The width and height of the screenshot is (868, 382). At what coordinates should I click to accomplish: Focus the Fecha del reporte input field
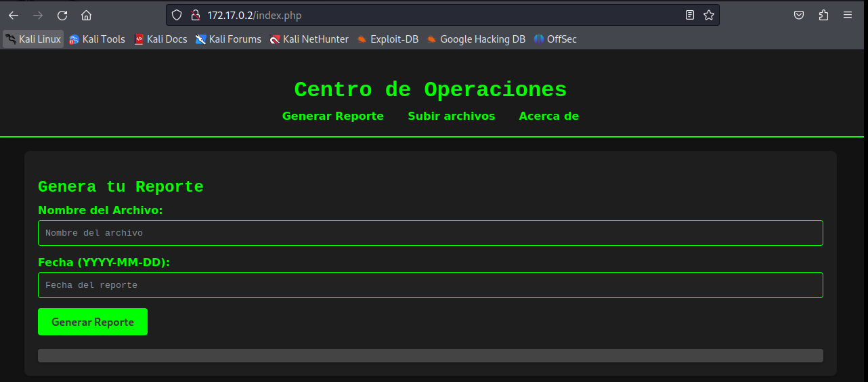click(x=430, y=285)
